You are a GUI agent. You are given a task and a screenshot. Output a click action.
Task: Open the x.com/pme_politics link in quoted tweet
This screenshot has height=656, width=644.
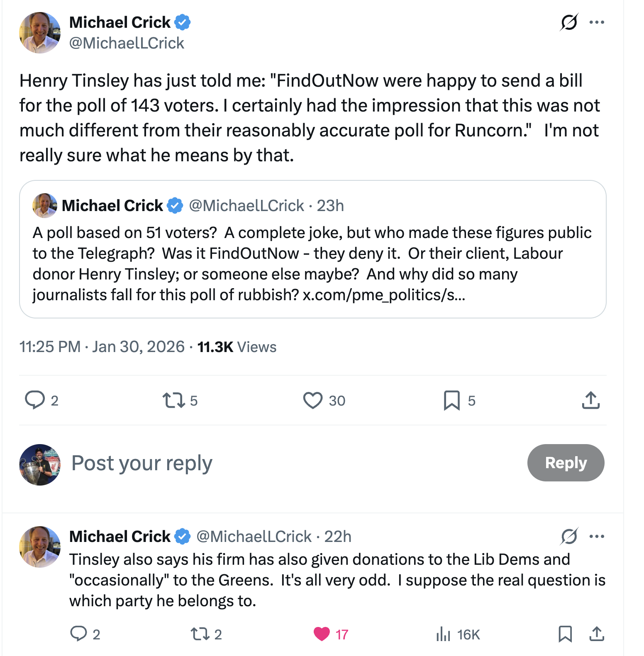pyautogui.click(x=384, y=295)
